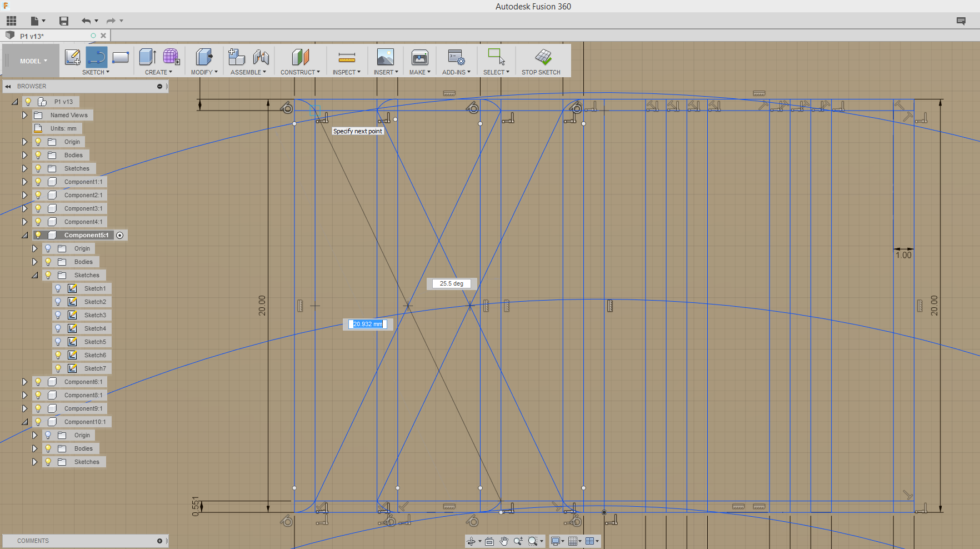This screenshot has width=980, height=549.
Task: Open Grid and Snaps dropdown
Action: pyautogui.click(x=574, y=541)
